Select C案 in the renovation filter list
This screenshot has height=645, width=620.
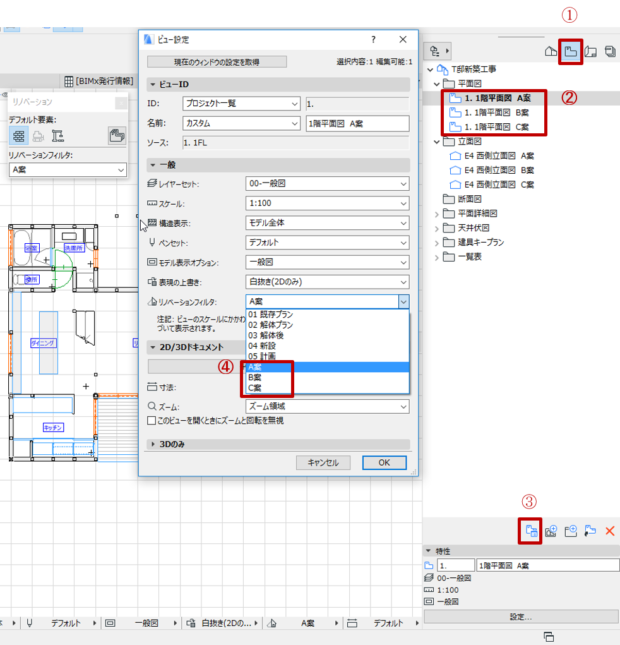coord(327,388)
